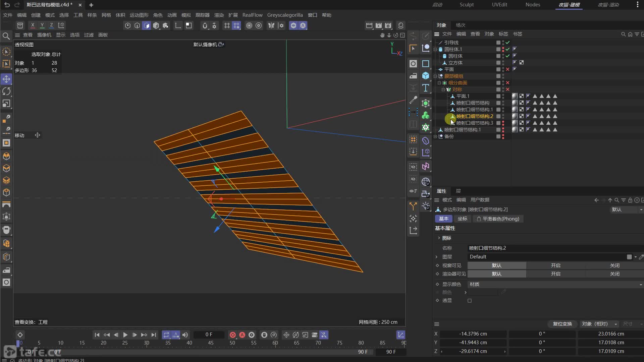Set 渲染器可见 to 关闭
The height and width of the screenshot is (362, 644).
tap(614, 274)
